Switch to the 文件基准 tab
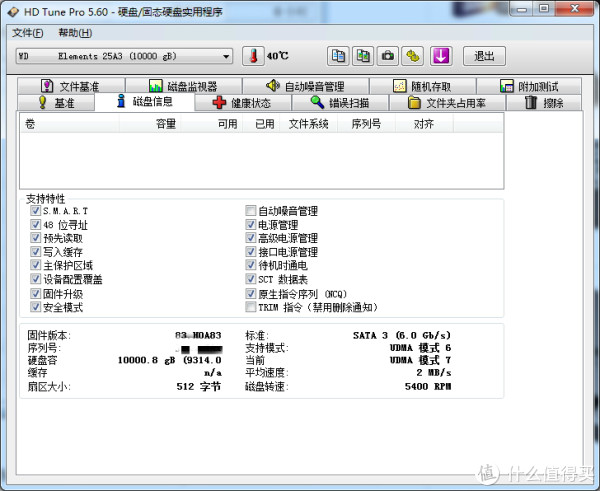 pyautogui.click(x=71, y=86)
